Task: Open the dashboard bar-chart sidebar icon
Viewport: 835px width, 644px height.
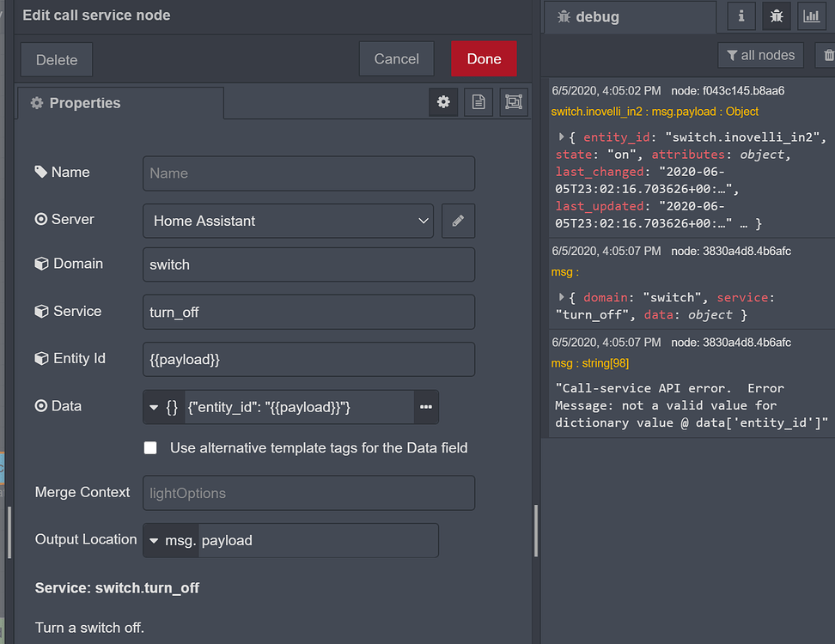Action: pos(811,16)
